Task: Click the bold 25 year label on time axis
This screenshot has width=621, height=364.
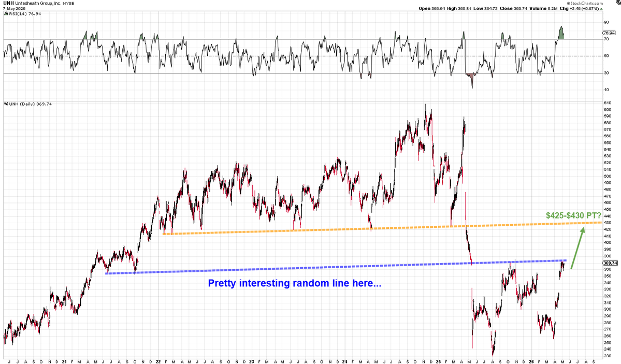Action: [x=438, y=361]
